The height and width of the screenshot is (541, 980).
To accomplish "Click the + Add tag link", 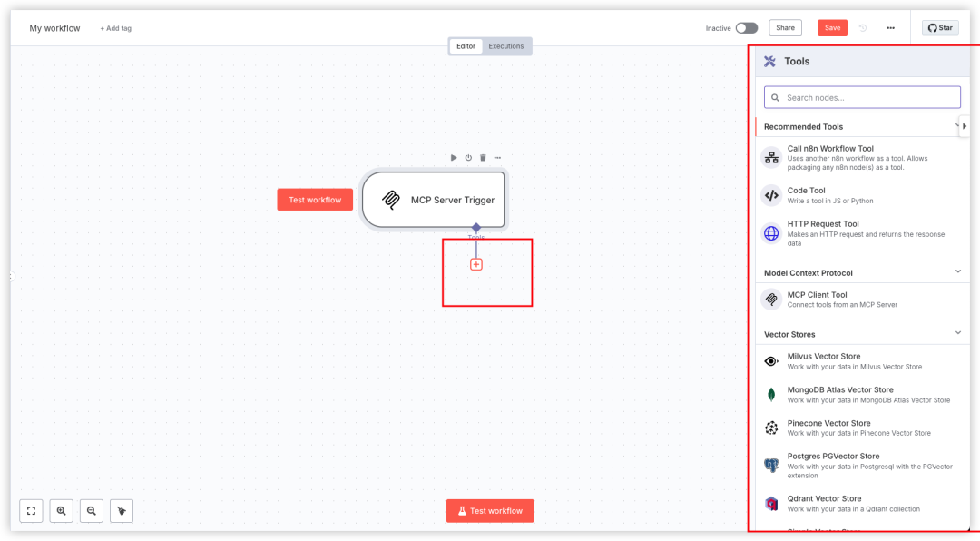I will tap(115, 29).
